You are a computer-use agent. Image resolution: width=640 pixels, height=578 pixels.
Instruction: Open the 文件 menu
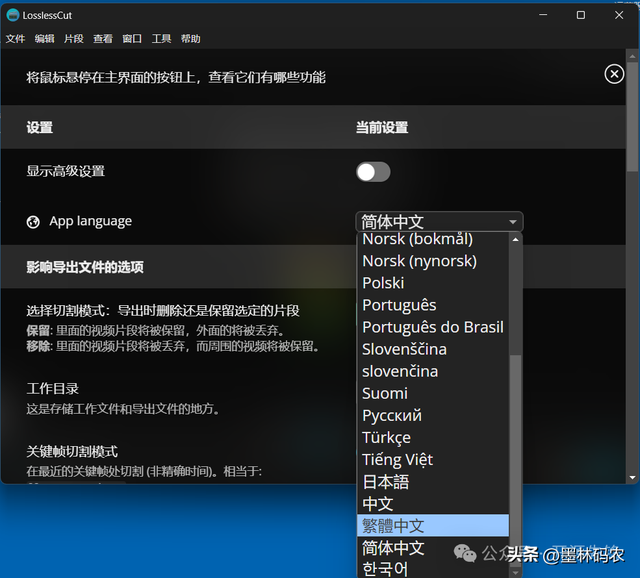click(x=16, y=39)
